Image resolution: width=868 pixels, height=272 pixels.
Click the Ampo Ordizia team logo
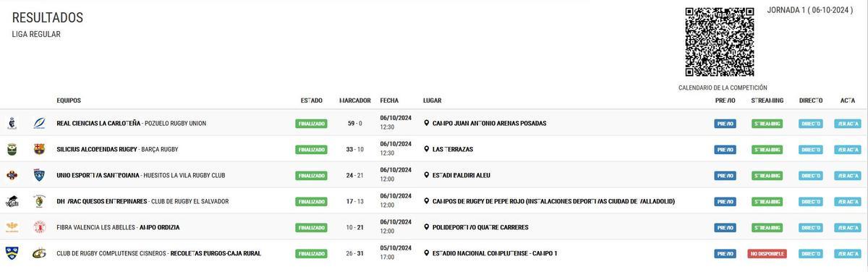pos(39,227)
